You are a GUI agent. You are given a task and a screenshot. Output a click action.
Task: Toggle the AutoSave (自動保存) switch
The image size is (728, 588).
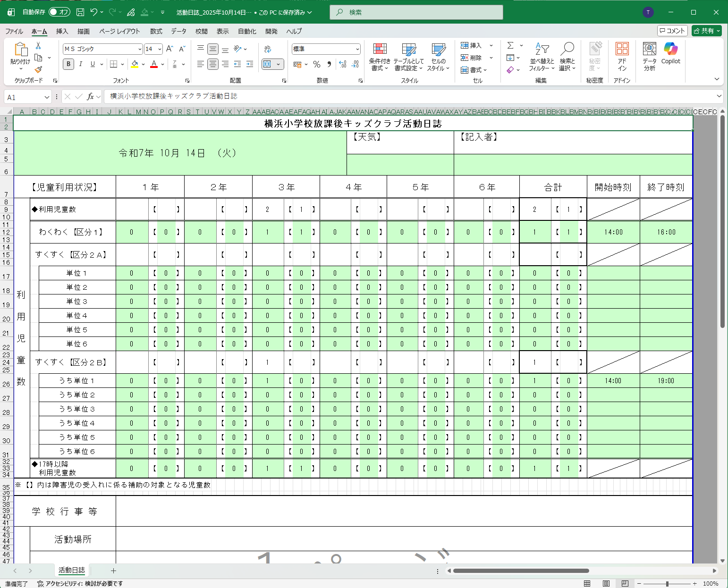(59, 12)
